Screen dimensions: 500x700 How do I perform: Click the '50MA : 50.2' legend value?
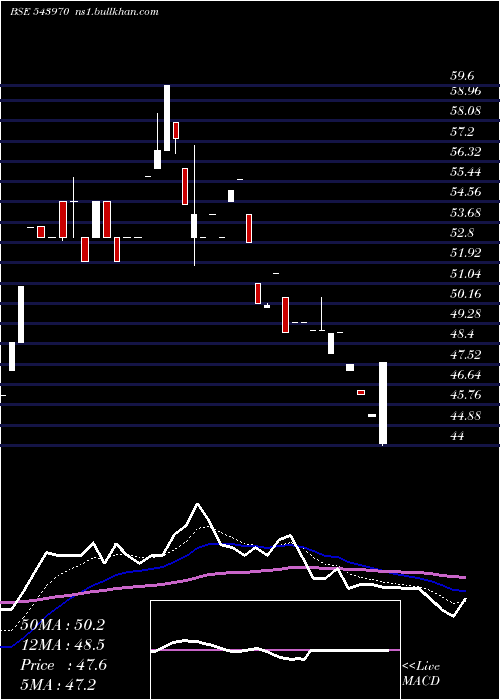point(62,625)
